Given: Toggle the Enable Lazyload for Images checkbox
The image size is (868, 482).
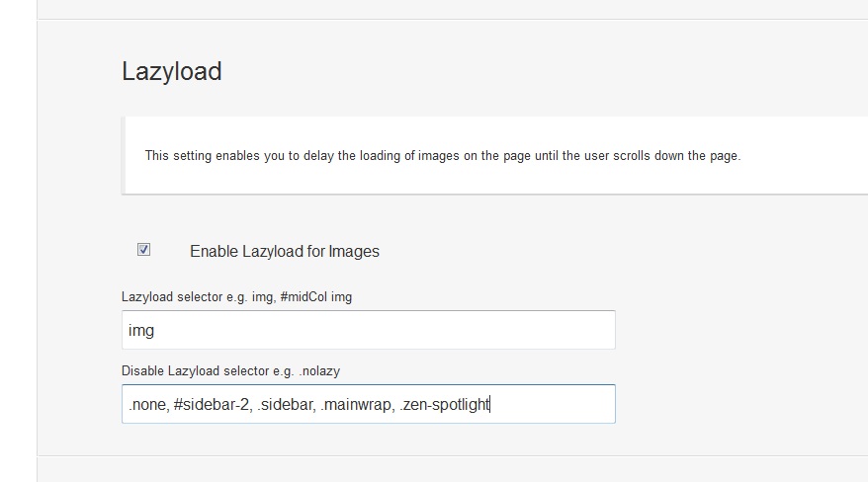Looking at the screenshot, I should coord(144,250).
